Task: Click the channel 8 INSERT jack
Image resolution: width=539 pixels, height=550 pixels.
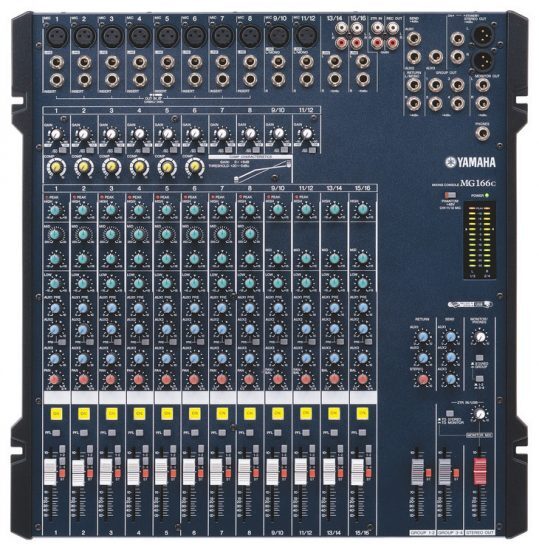Action: pos(250,80)
